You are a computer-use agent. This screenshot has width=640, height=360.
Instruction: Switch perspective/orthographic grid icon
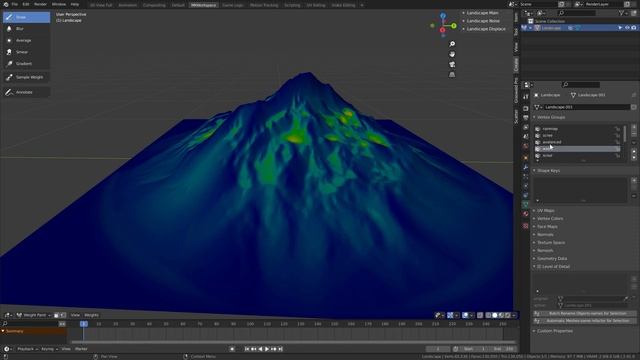coord(452,75)
